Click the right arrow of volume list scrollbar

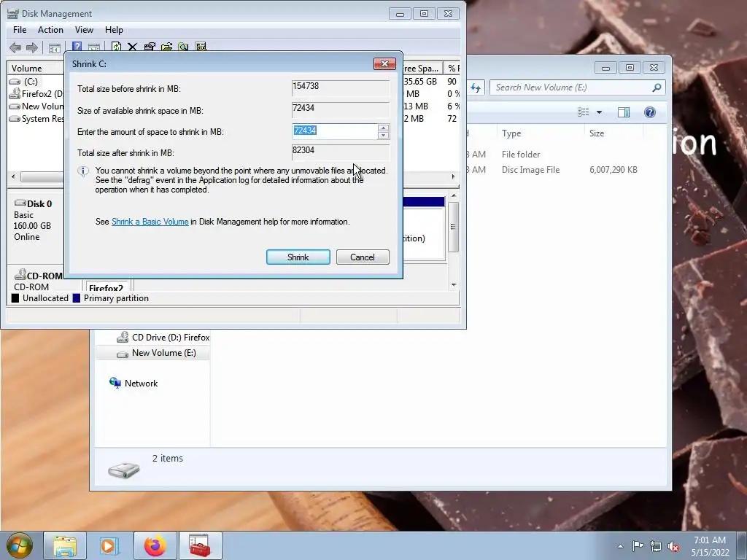[x=453, y=176]
